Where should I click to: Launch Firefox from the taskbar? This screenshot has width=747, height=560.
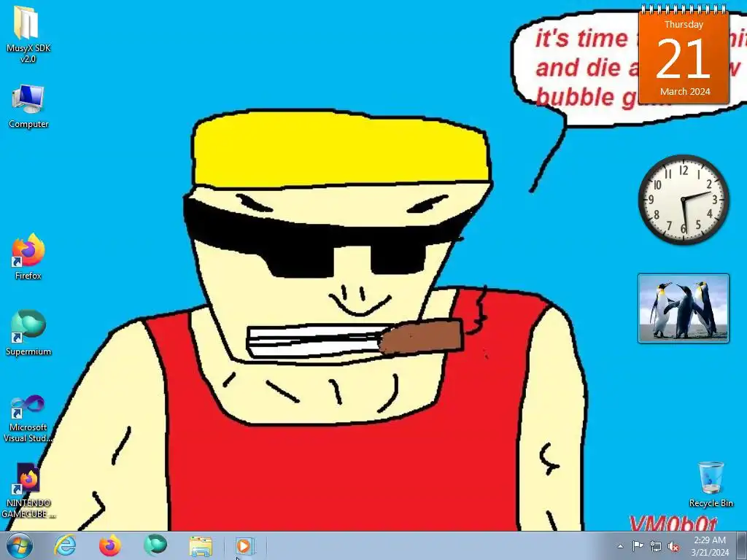tap(109, 545)
